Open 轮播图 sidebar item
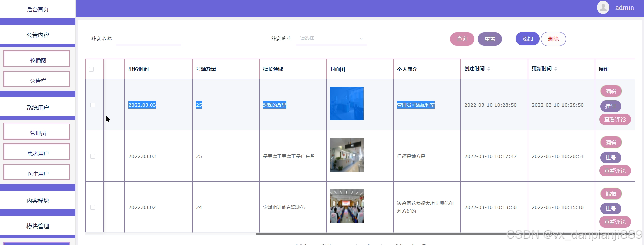Screen dimensions: 644x245 (37, 59)
